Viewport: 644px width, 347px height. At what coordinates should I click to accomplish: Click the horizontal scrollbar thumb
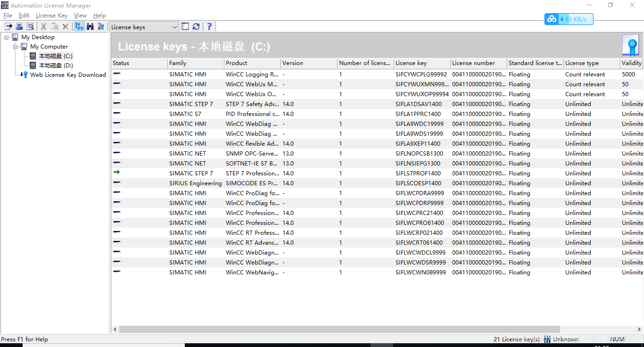(339, 330)
